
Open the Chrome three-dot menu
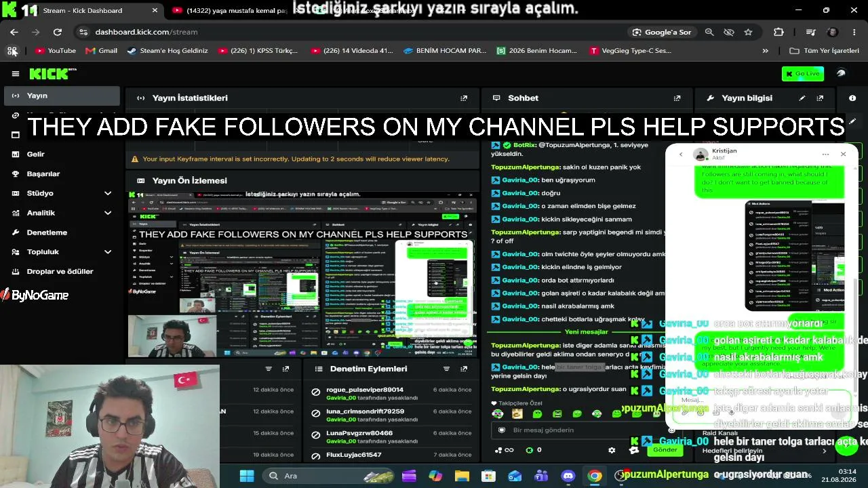pos(854,32)
